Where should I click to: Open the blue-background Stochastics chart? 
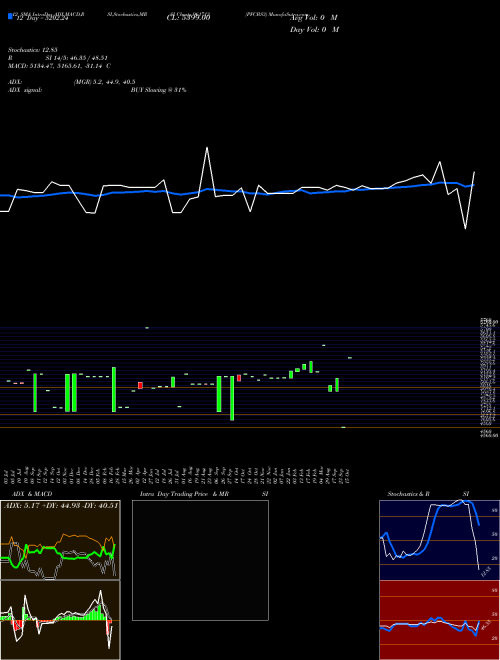(x=439, y=540)
